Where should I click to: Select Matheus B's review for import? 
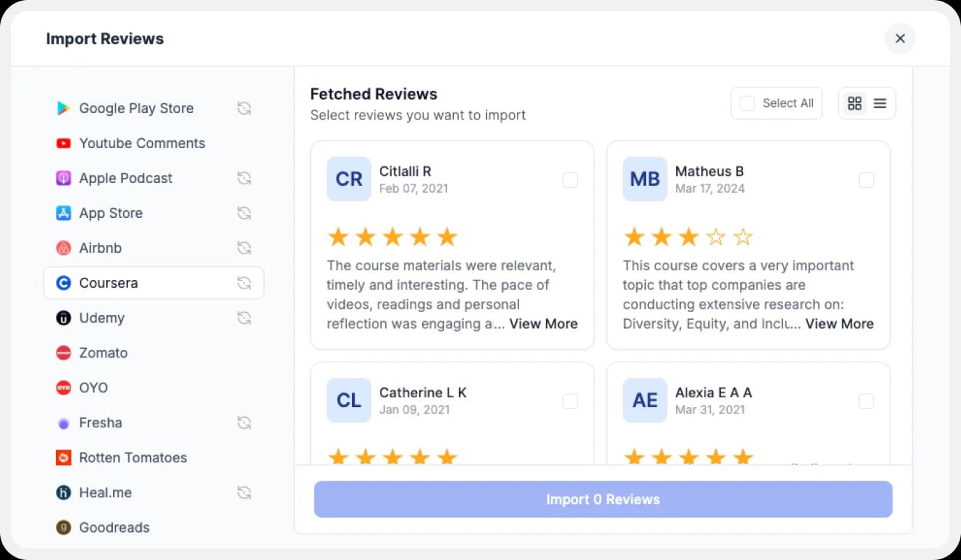(867, 179)
